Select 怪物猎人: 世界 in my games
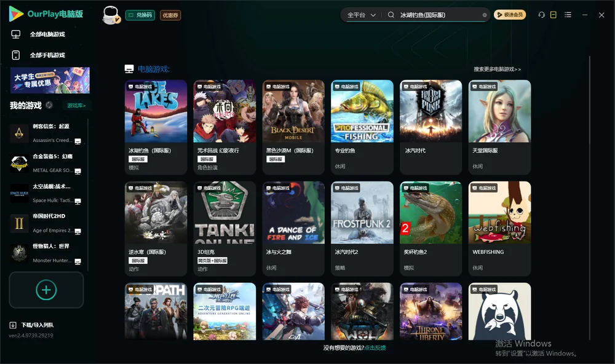 tap(47, 253)
